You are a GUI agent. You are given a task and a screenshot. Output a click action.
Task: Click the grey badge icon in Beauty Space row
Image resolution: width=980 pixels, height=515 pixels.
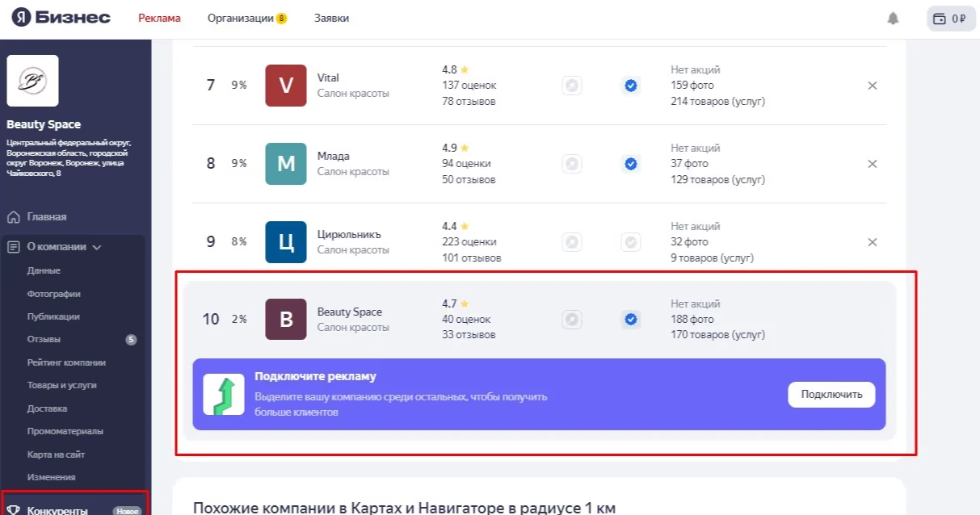(x=572, y=320)
